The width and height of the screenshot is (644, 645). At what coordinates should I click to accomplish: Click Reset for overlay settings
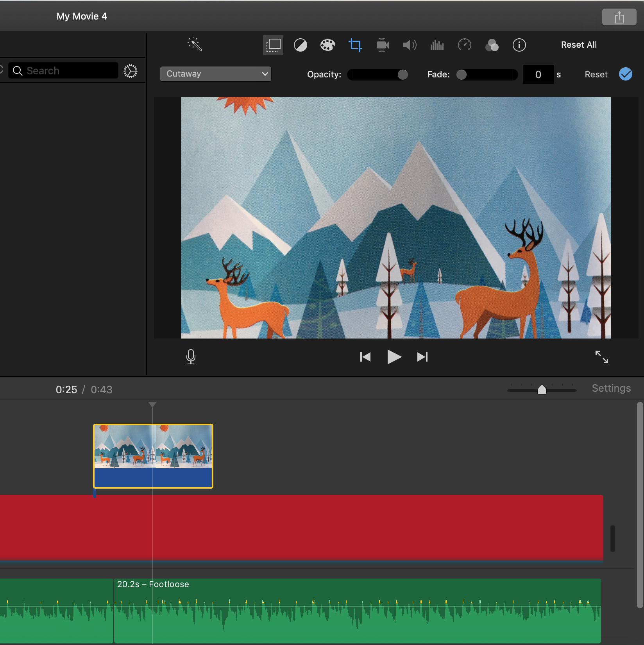tap(596, 75)
